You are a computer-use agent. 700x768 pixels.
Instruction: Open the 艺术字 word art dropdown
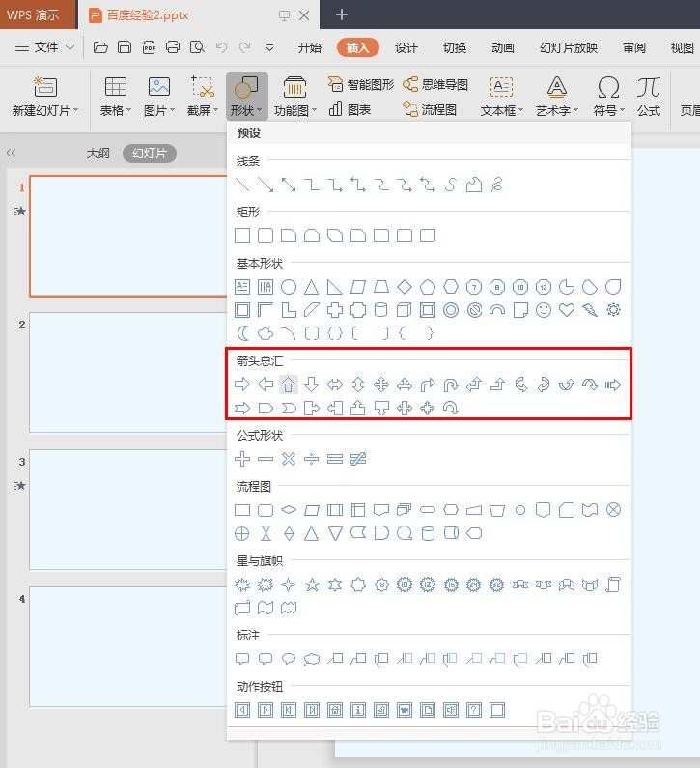pos(557,97)
